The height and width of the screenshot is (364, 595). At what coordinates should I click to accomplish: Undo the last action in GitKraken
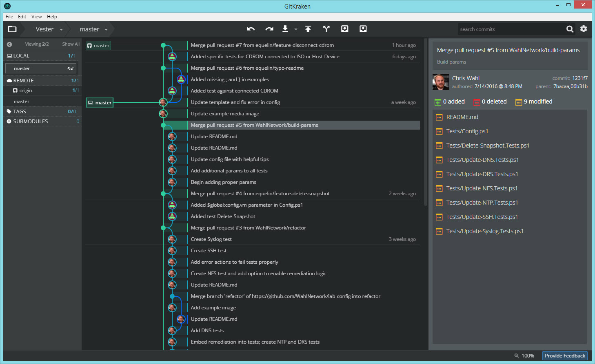pyautogui.click(x=251, y=29)
